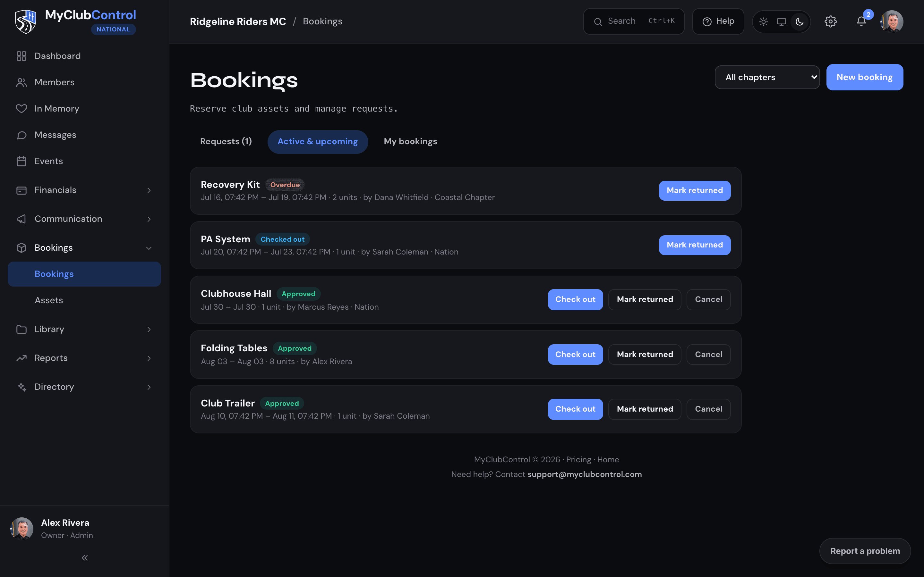Image resolution: width=924 pixels, height=577 pixels.
Task: Expand the Financials sidebar section
Action: point(84,190)
